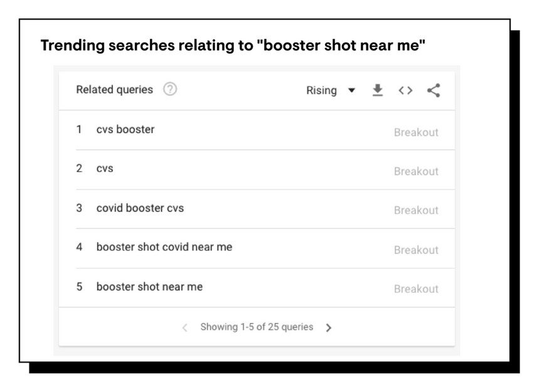Click the Related queries panel header
537x392 pixels.
point(114,90)
